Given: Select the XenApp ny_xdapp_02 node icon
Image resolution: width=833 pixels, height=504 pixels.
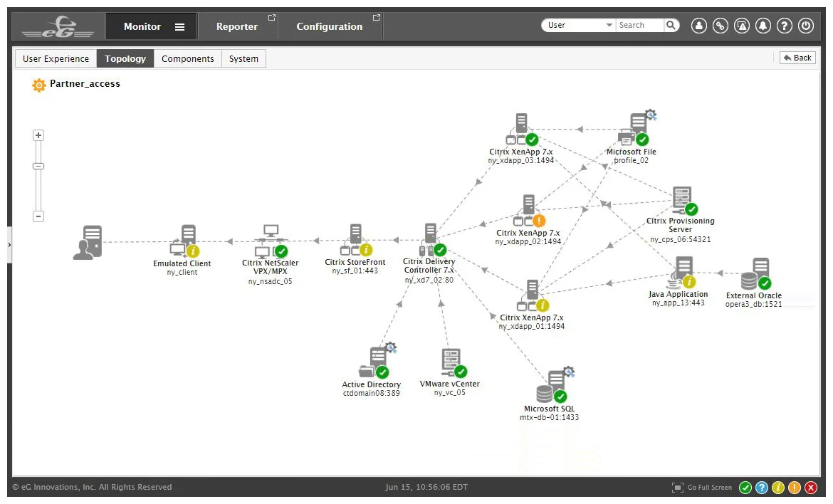Looking at the screenshot, I should point(528,211).
